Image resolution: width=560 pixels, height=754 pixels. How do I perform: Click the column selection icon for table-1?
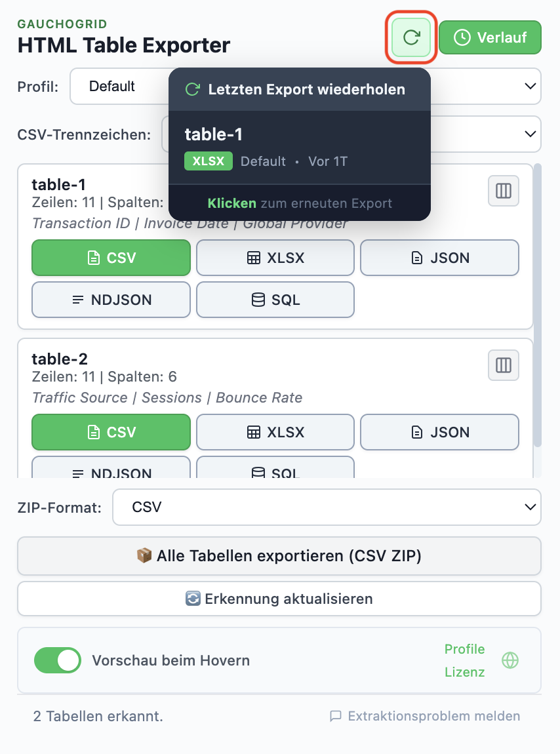pos(503,191)
